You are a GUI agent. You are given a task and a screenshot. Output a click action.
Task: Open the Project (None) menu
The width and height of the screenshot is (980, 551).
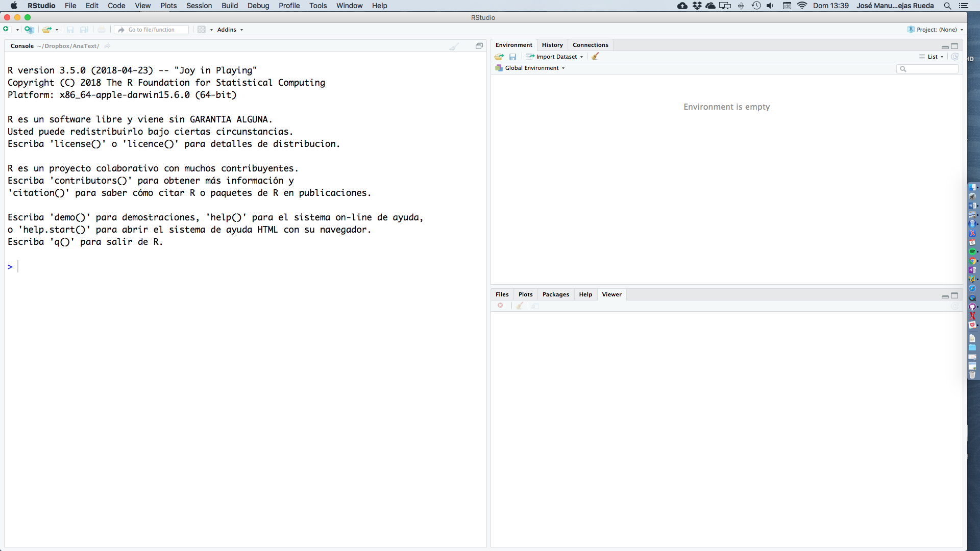point(935,30)
